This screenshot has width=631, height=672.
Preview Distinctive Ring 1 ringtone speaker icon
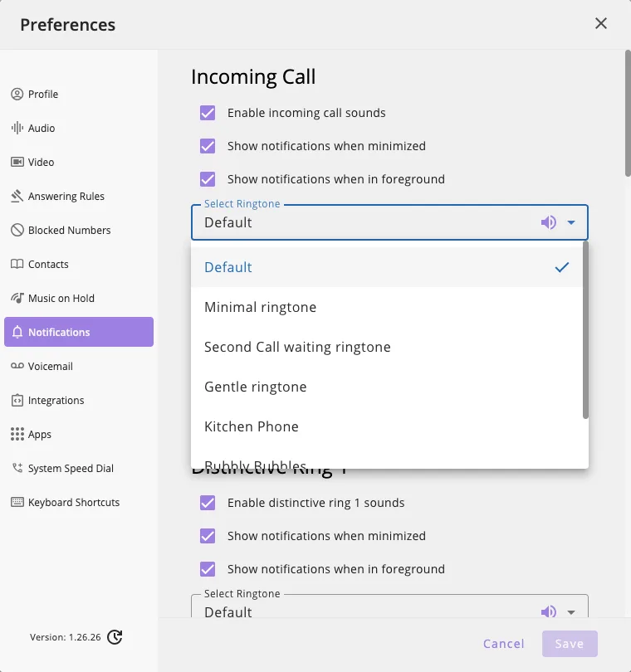click(548, 611)
